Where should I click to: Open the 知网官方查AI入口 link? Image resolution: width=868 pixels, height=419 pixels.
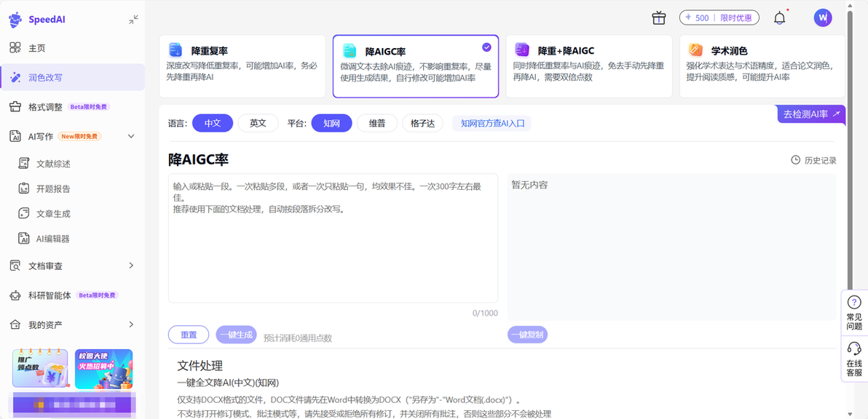(x=492, y=123)
